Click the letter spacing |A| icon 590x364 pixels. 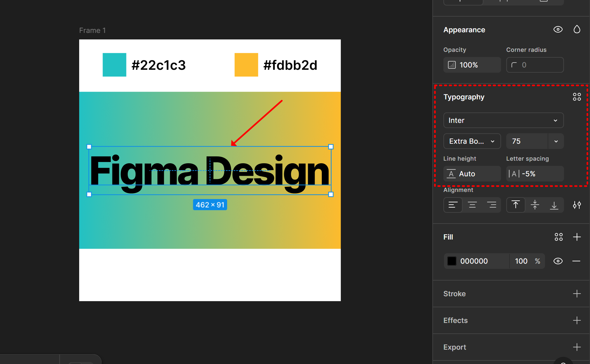(x=514, y=174)
